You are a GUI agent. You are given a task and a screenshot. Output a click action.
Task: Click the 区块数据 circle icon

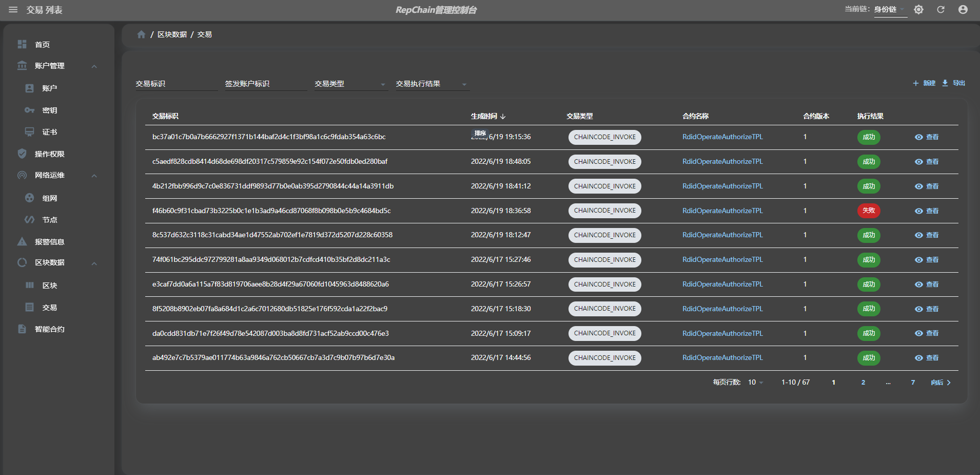(x=22, y=262)
